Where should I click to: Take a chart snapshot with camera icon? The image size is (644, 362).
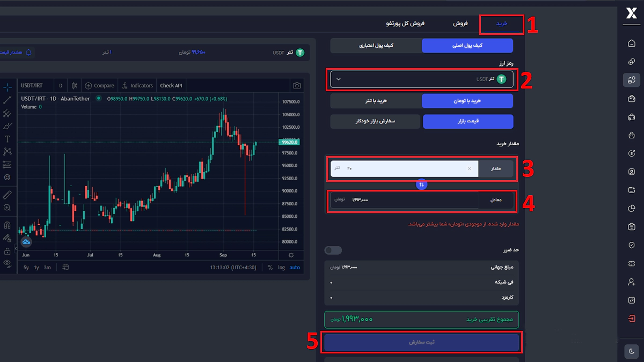[x=297, y=85]
